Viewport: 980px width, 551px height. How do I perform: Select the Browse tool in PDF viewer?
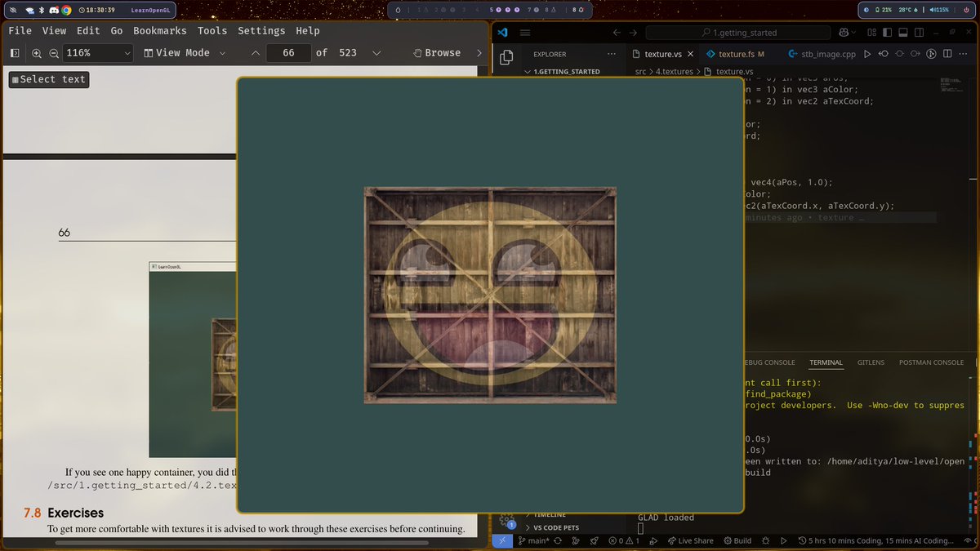pyautogui.click(x=437, y=52)
